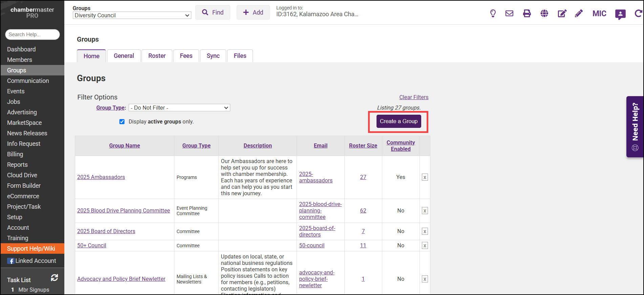Click the refresh arrow icon top right

point(638,14)
